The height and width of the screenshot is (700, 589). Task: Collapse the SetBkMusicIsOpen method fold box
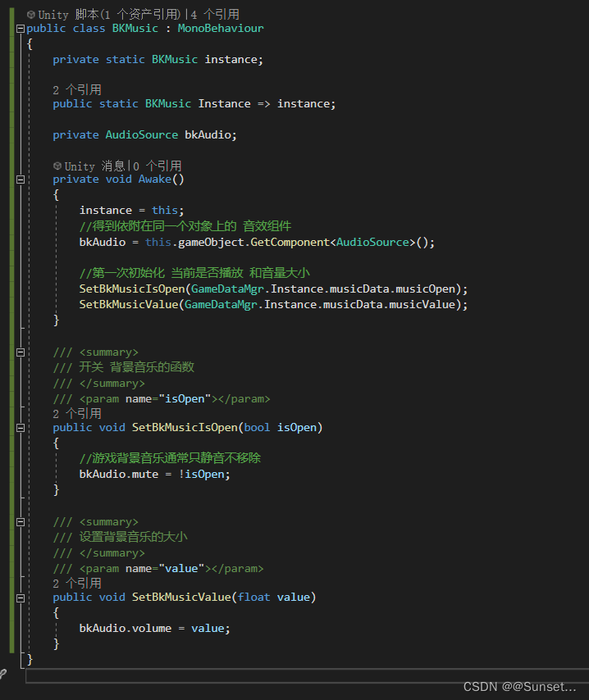(x=21, y=428)
